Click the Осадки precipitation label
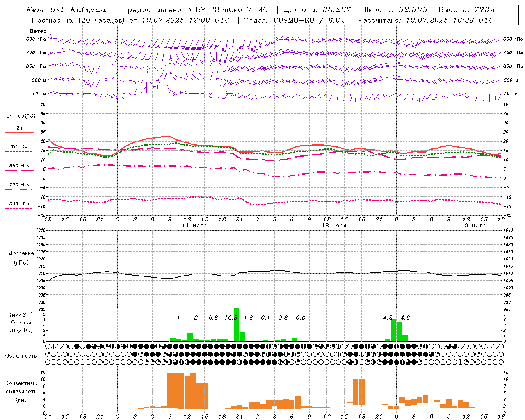The image size is (525, 420). (x=21, y=322)
